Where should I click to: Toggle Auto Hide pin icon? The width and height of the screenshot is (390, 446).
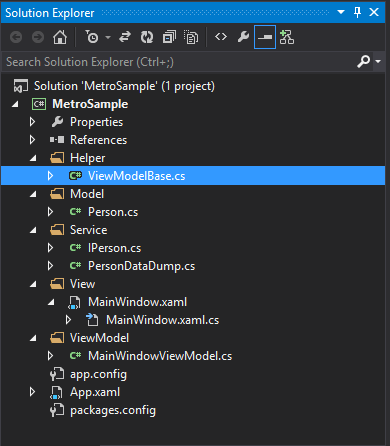coord(357,12)
